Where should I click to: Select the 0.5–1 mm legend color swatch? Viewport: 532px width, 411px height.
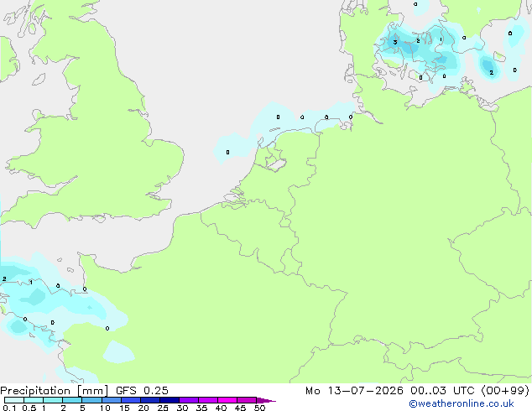tap(34, 400)
